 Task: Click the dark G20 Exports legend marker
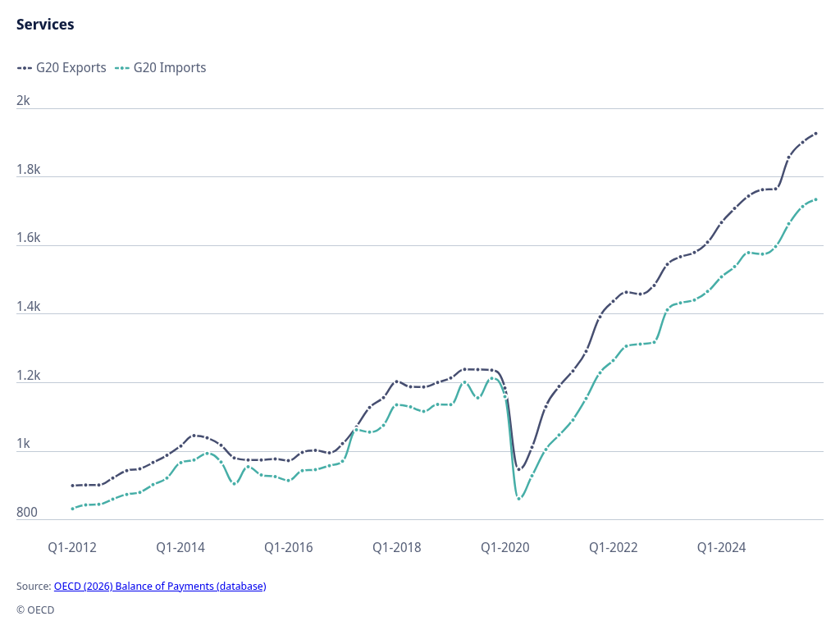(x=25, y=68)
